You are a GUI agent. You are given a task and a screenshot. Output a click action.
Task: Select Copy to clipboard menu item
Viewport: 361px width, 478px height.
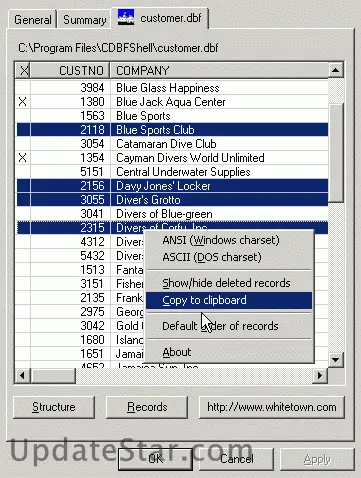pyautogui.click(x=229, y=300)
